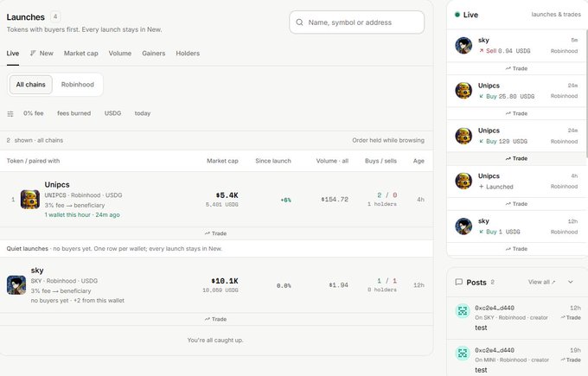Click Trade on the SKY post
This screenshot has height=376, width=588.
[x=571, y=317]
